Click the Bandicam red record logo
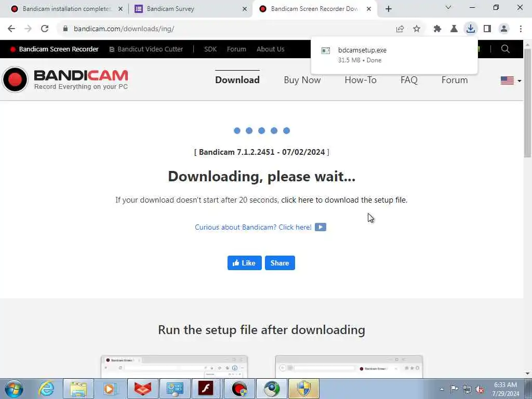Viewport: 532px width, 399px height. click(x=15, y=79)
